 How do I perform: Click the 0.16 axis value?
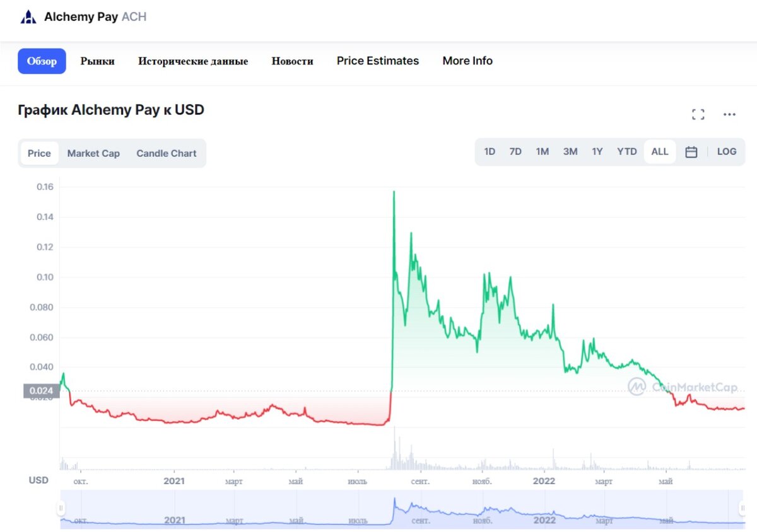click(x=45, y=187)
